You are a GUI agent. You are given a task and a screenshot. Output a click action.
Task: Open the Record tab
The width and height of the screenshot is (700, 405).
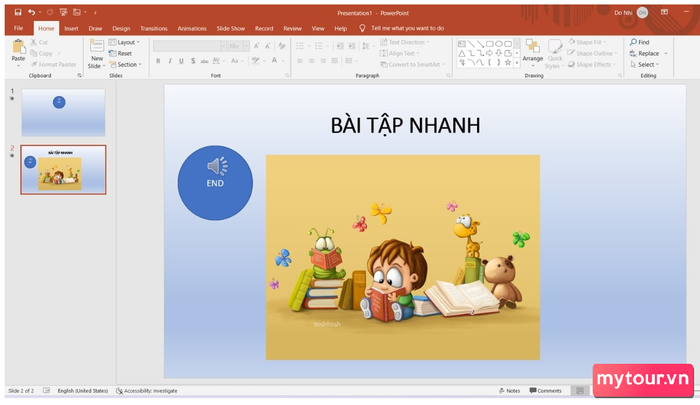click(264, 28)
